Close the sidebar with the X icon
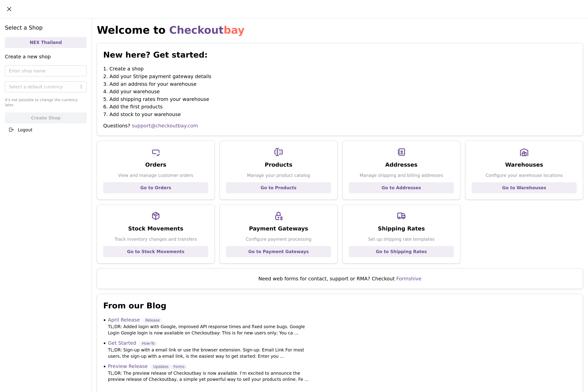The width and height of the screenshot is (588, 392). [9, 9]
